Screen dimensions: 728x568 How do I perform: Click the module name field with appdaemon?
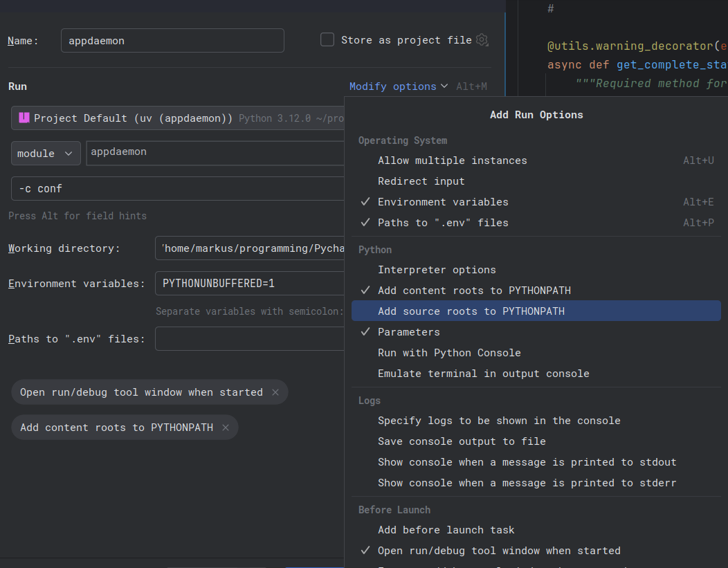(215, 153)
